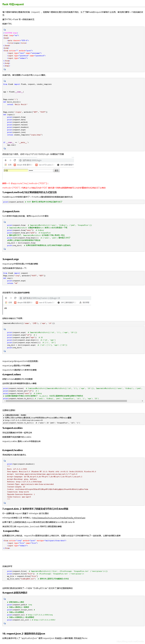Click forward arrow in the /login browser screenshot
145x644 pixels.
[10, 160]
